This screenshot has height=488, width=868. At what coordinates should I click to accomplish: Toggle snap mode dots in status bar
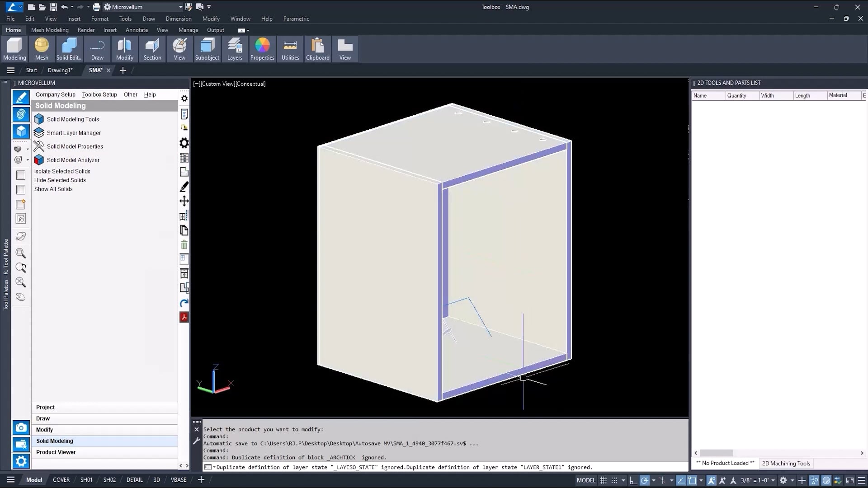614,480
